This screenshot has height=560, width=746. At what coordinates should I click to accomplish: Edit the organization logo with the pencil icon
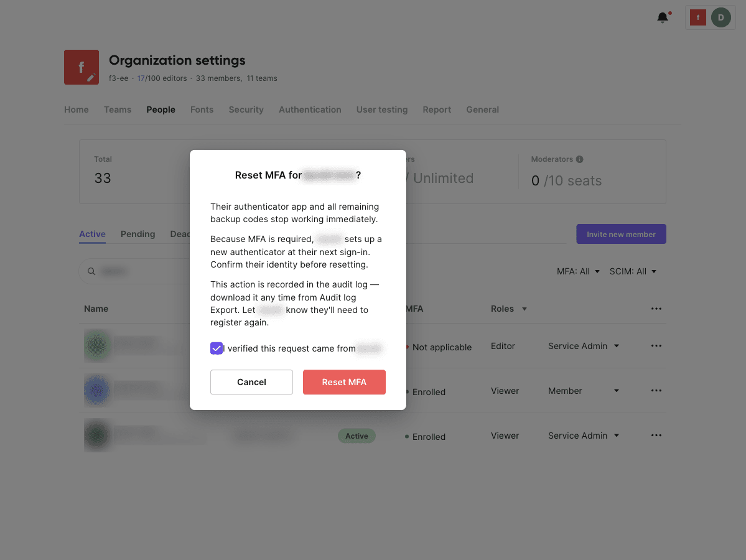coord(91,77)
